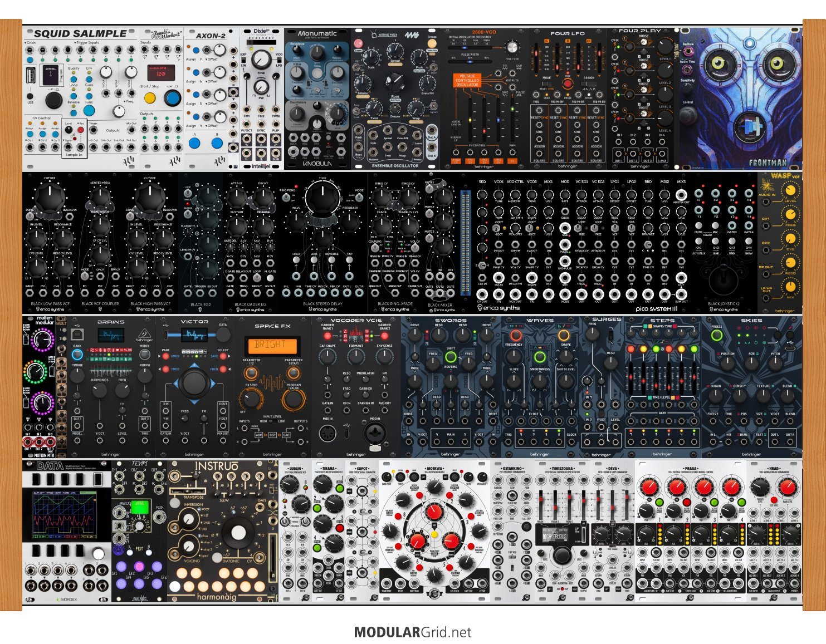Toggle the range switch on Surges
The width and height of the screenshot is (826, 644).
click(x=611, y=335)
